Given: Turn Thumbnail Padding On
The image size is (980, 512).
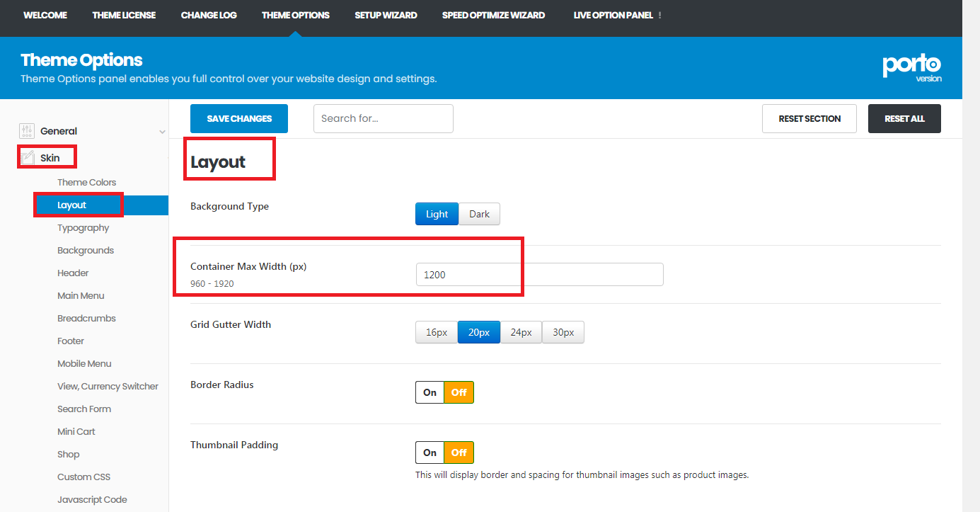Looking at the screenshot, I should coord(430,453).
